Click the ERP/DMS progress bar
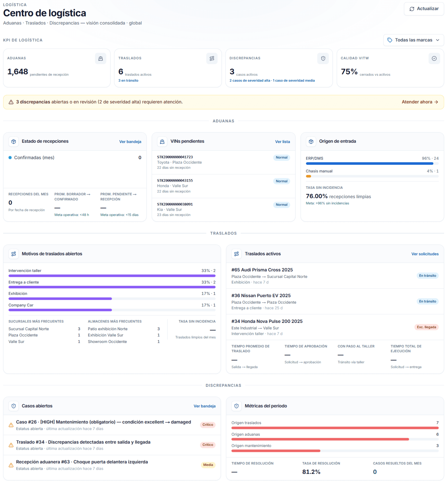448x483 pixels. [372, 163]
